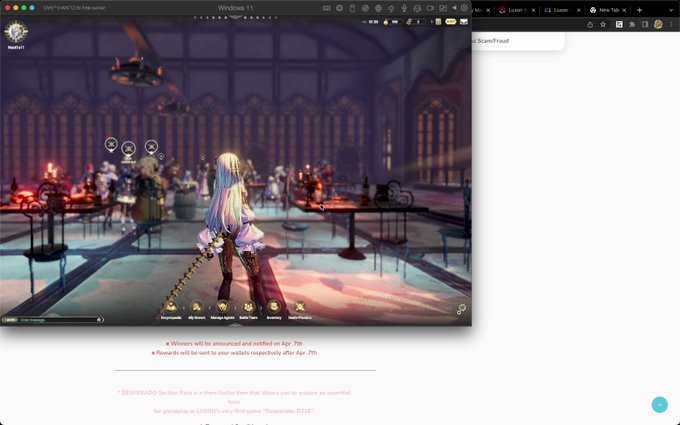
Task: Expand the bottom pull-up handle in the game
Action: point(235,324)
